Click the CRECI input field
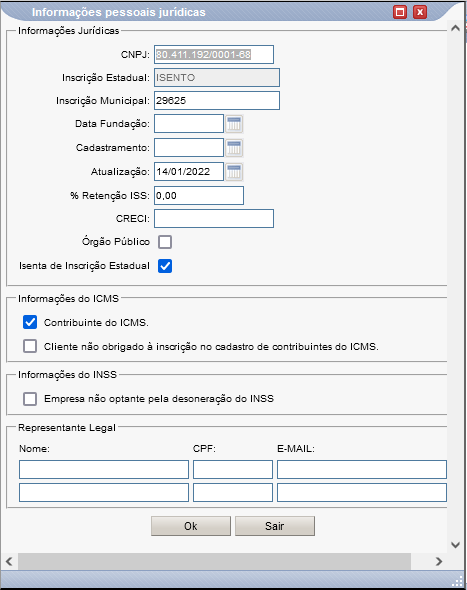 point(214,219)
